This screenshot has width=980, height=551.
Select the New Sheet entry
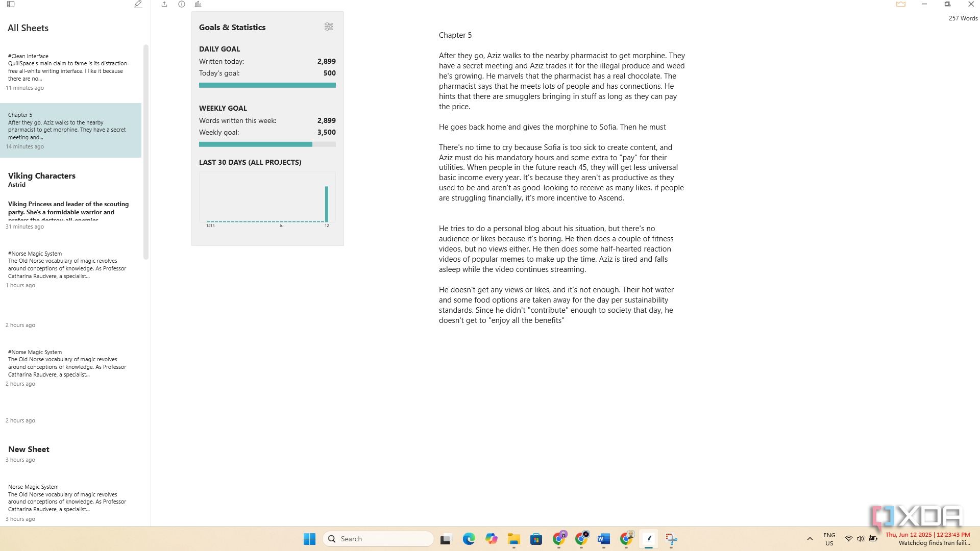pos(70,454)
